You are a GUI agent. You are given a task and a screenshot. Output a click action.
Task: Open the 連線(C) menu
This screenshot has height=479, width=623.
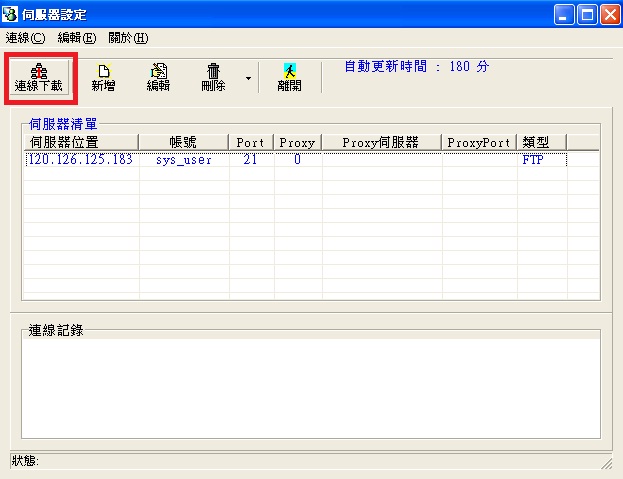[25, 38]
